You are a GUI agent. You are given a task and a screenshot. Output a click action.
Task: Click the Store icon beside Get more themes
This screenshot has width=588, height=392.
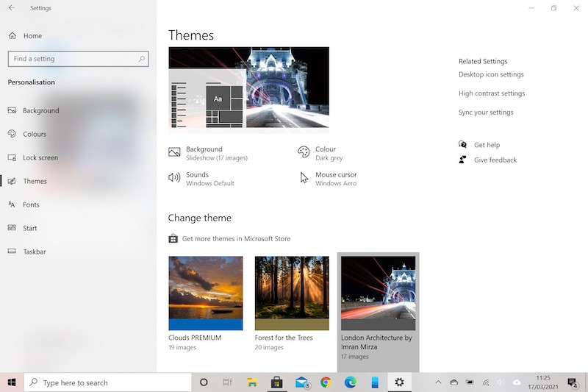173,238
